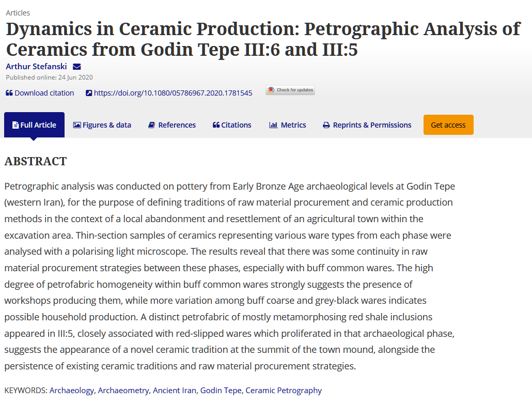Click the Ceramic Petrography keyword

(284, 391)
